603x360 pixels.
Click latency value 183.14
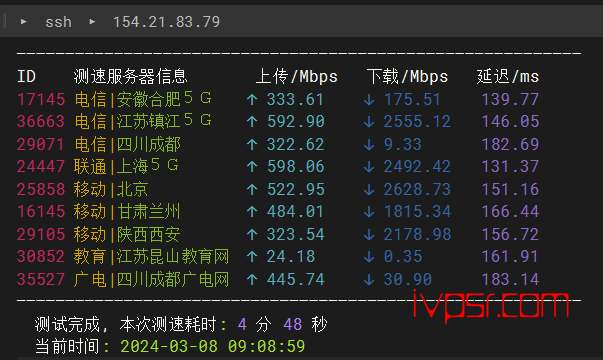510,279
